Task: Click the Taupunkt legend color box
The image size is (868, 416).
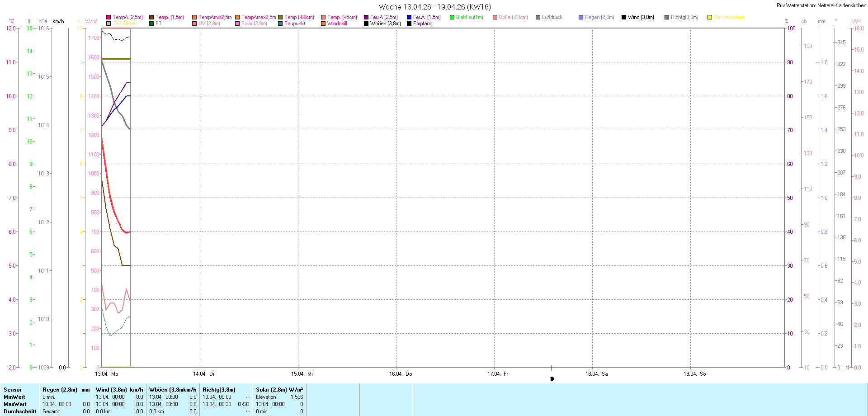Action: point(280,24)
